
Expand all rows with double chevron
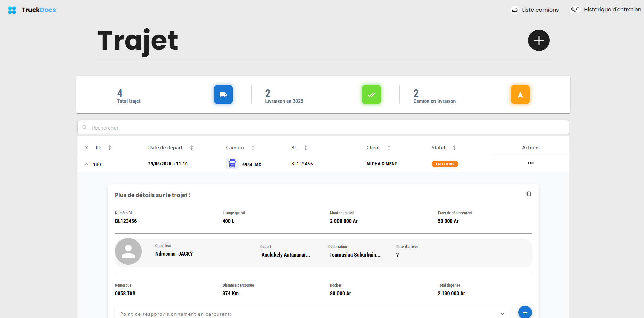coord(87,148)
